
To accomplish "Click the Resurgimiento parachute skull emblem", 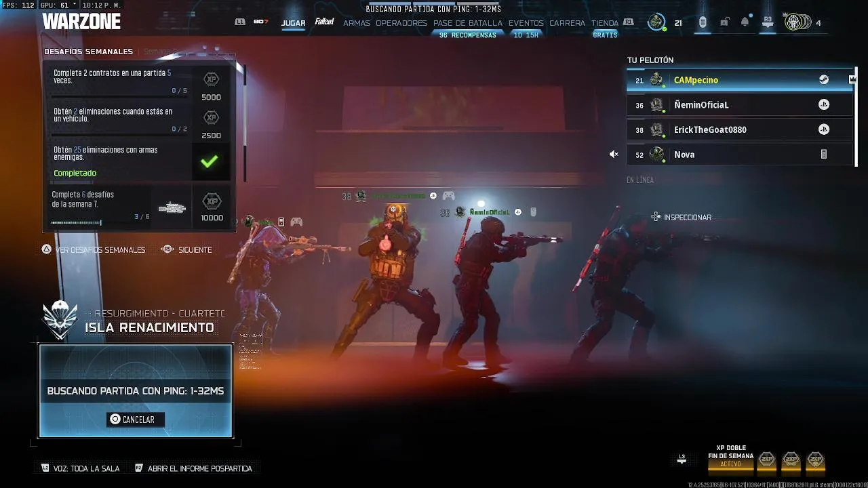I will 60,319.
